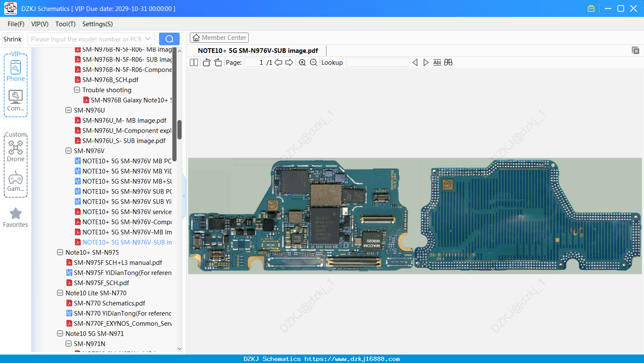Open SM-N976B_SCH.pdf in the tree
This screenshot has height=363, width=644.
pyautogui.click(x=110, y=80)
